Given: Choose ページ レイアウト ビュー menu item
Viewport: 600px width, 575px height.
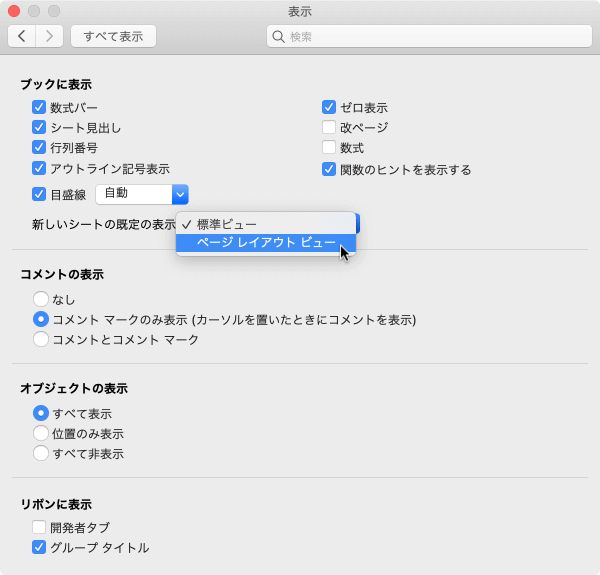Looking at the screenshot, I should (266, 243).
